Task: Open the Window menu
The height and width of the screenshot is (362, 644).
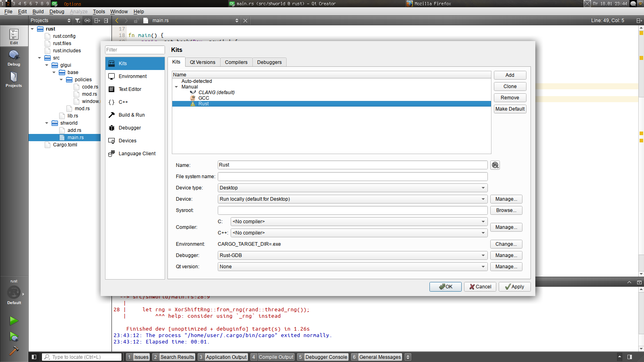Action: [x=119, y=12]
